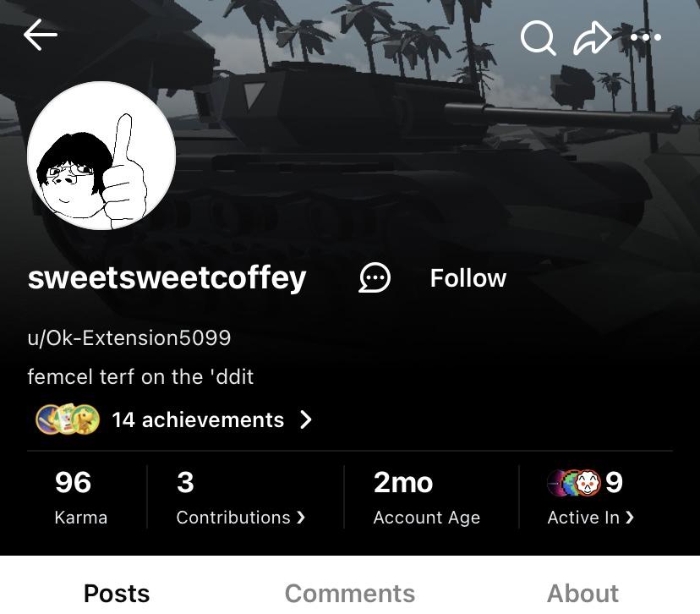This screenshot has height=614, width=700.
Task: Expand achievements with the chevron arrow
Action: click(306, 420)
